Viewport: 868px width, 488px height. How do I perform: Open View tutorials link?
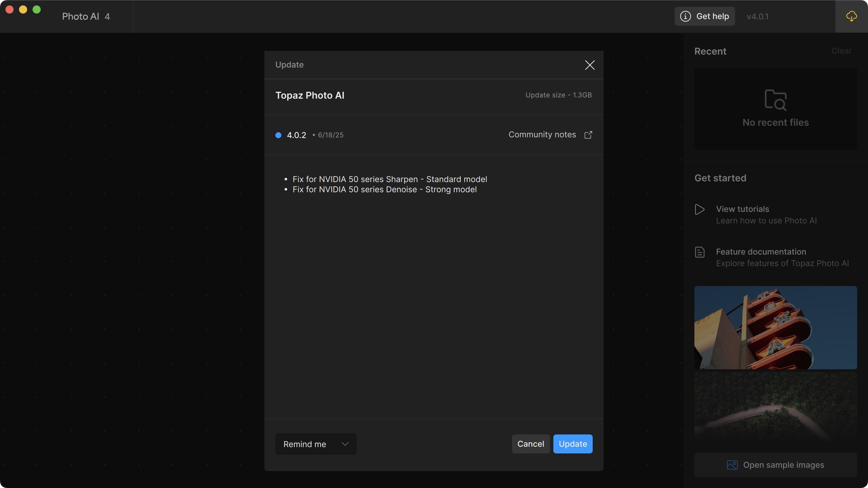coord(743,209)
